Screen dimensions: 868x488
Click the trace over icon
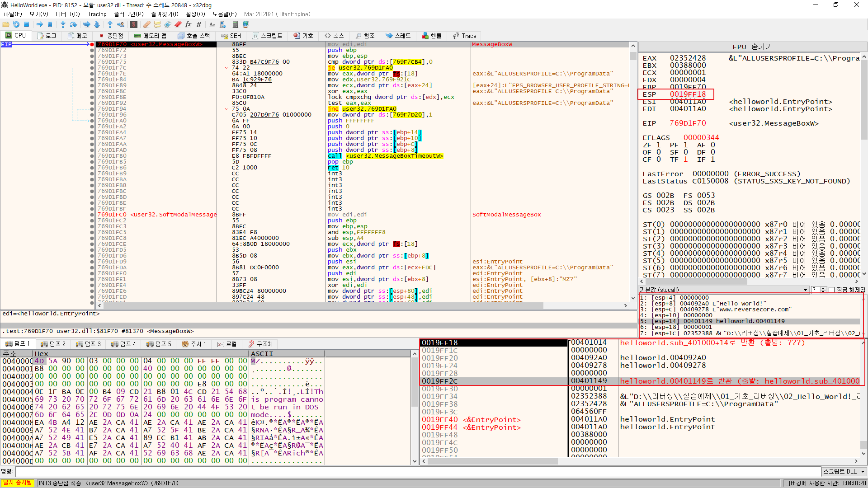[97, 24]
